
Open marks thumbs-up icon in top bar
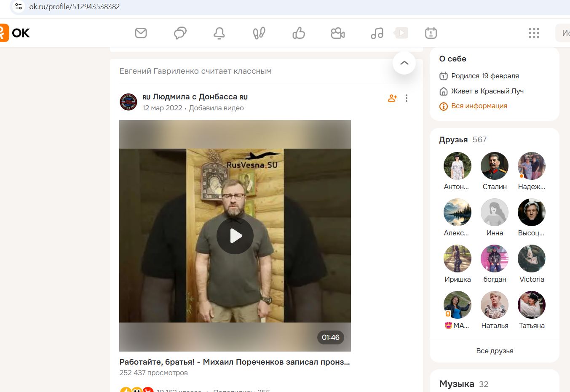pyautogui.click(x=299, y=33)
